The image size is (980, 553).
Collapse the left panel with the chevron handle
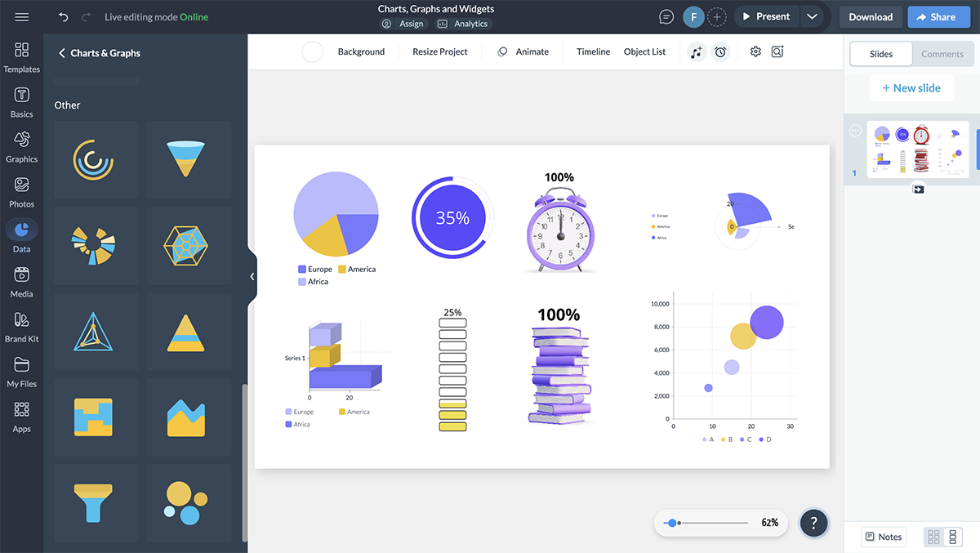252,276
